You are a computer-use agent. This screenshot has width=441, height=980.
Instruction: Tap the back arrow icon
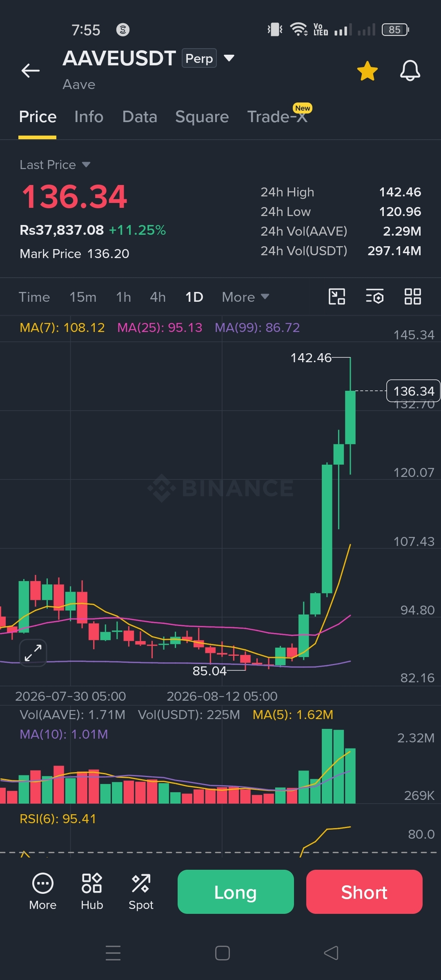pos(31,71)
